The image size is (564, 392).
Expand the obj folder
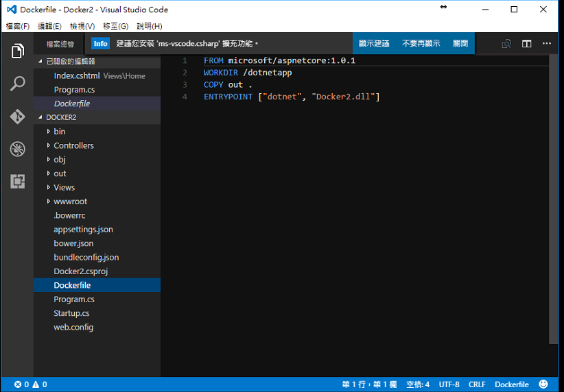48,159
